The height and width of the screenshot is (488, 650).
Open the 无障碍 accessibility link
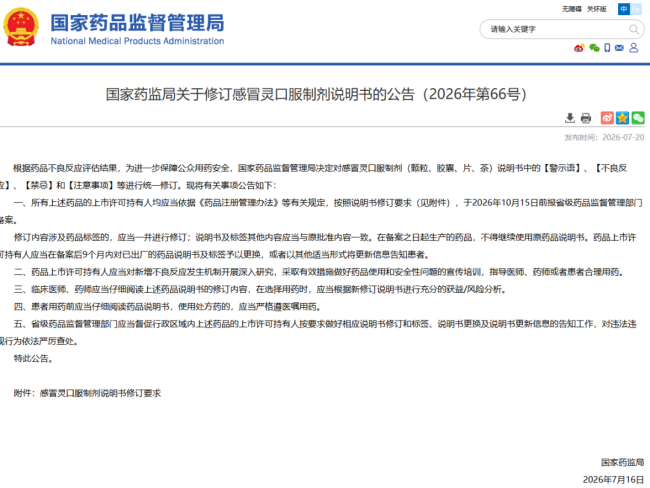(572, 9)
